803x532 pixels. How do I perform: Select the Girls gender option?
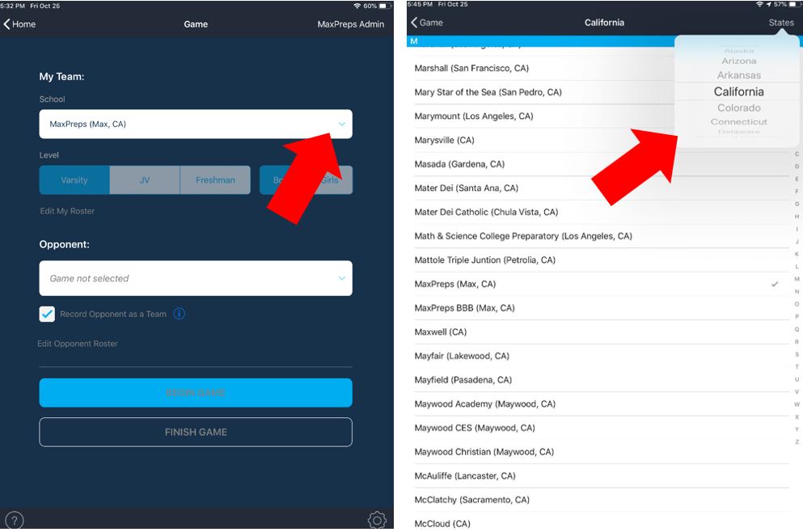click(x=330, y=180)
